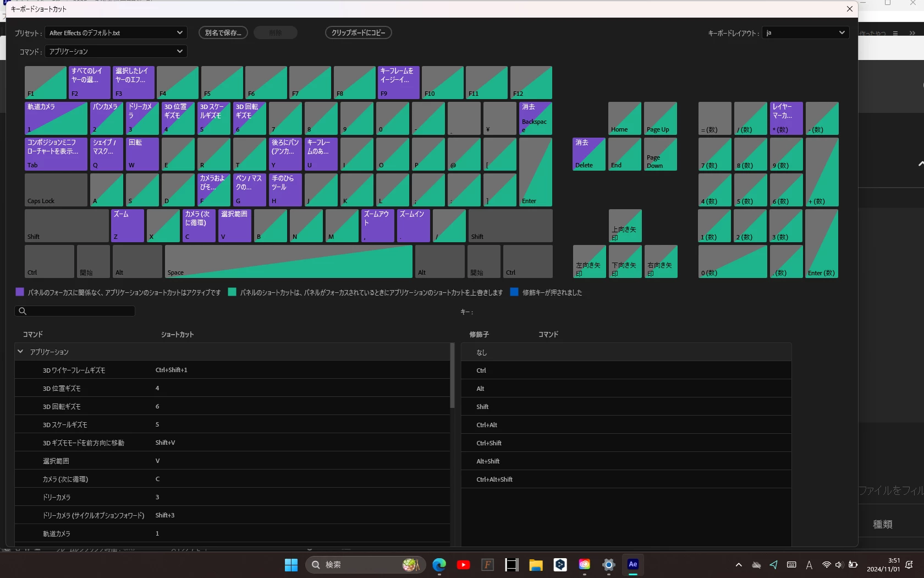This screenshot has width=924, height=578.
Task: Open the Windows Start menu
Action: pyautogui.click(x=291, y=565)
